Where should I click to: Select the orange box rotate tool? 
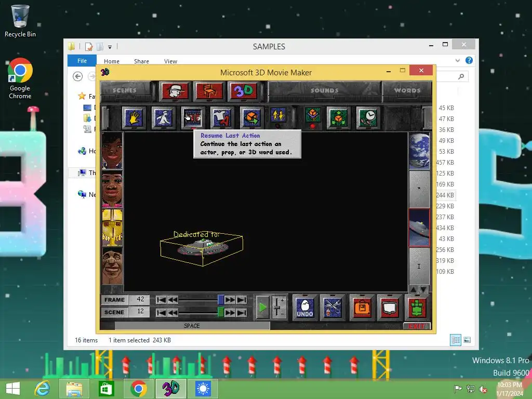click(251, 118)
